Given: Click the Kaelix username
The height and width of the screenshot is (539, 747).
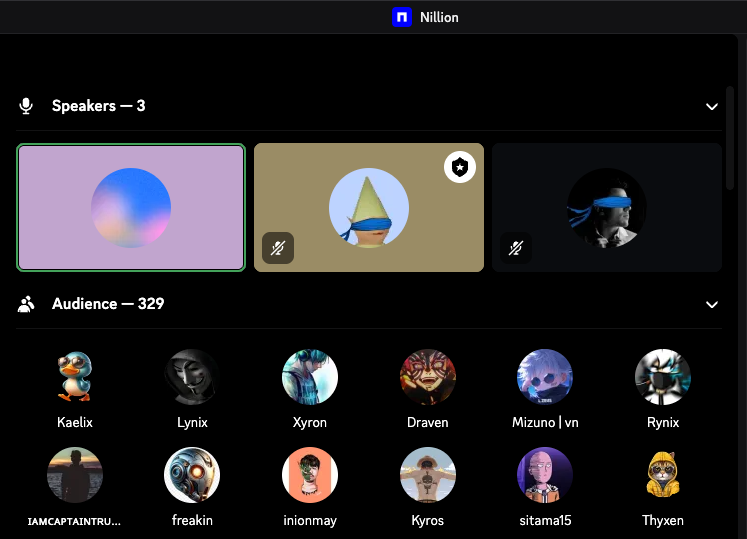Looking at the screenshot, I should coord(75,422).
